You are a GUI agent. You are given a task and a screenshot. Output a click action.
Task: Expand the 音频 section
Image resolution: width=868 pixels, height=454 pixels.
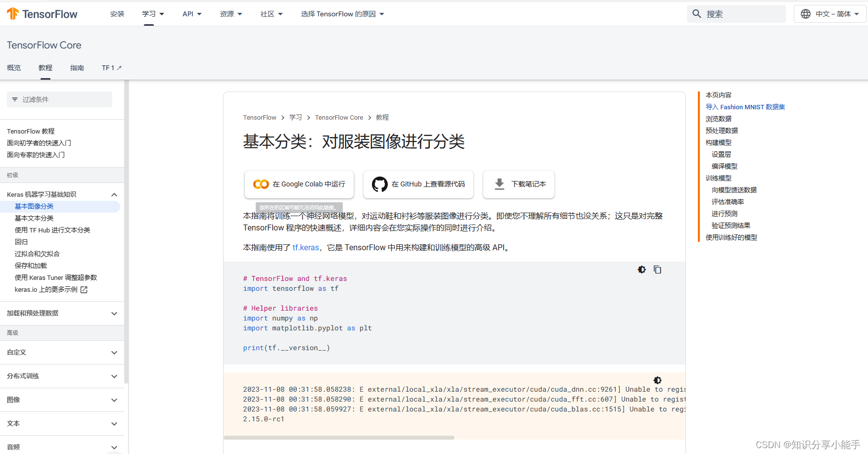pos(114,447)
